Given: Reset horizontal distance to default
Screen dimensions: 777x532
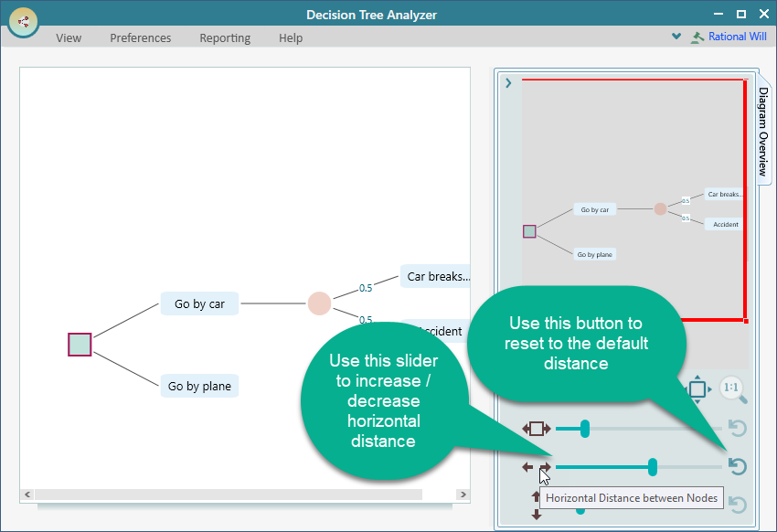Looking at the screenshot, I should coord(737,467).
